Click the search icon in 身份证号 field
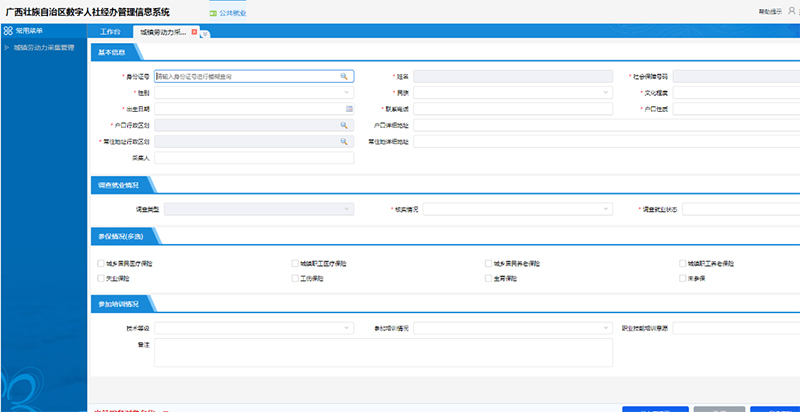The height and width of the screenshot is (412, 800). point(344,76)
